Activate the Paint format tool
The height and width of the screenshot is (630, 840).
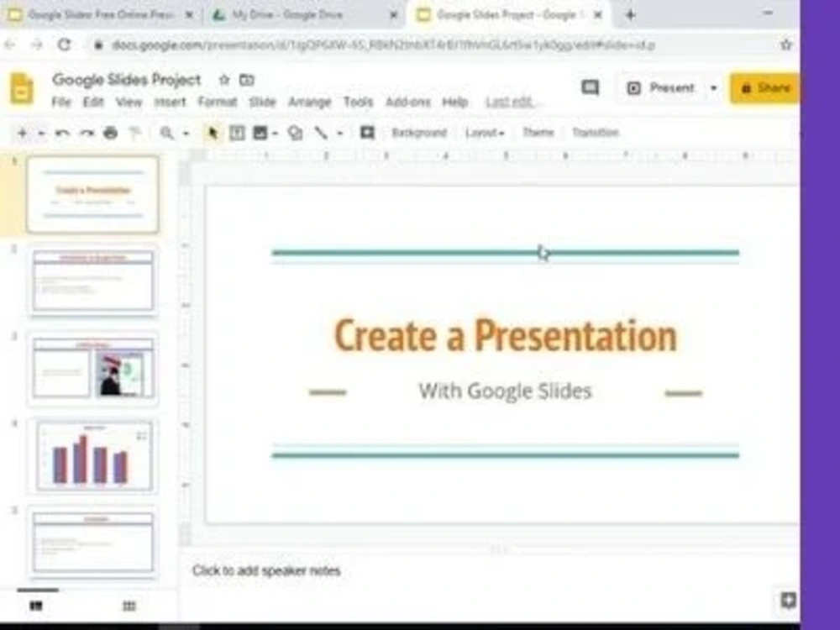(133, 133)
